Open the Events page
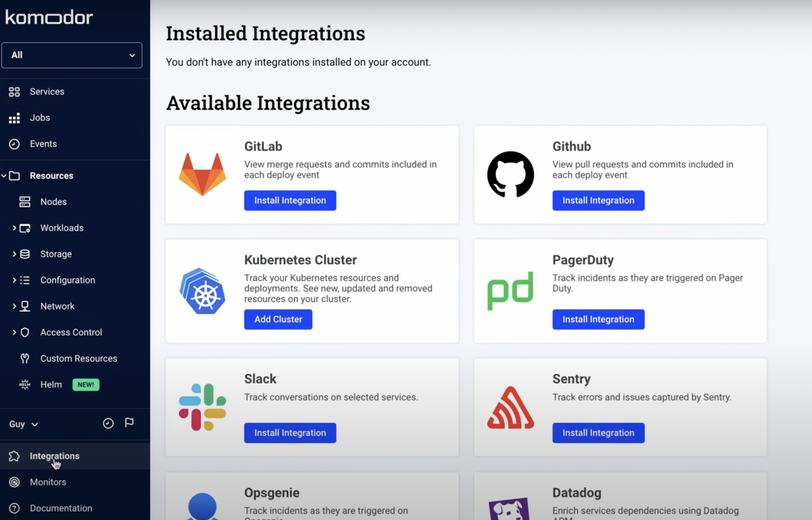 click(43, 144)
